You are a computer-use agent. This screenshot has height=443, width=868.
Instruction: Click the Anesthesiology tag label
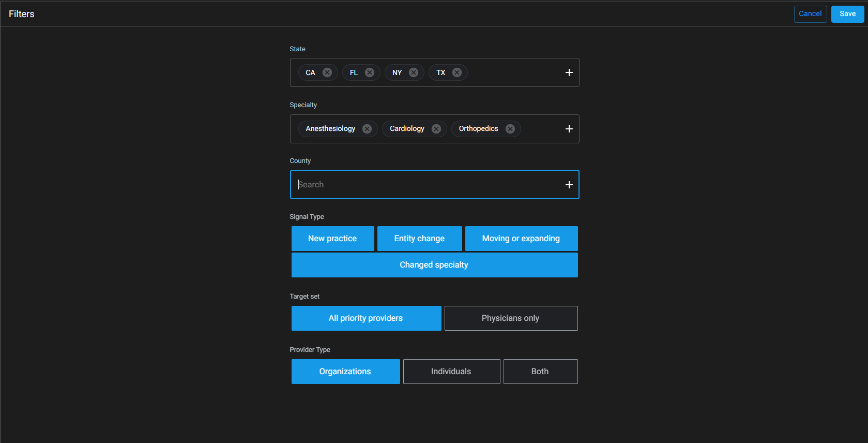tap(330, 129)
